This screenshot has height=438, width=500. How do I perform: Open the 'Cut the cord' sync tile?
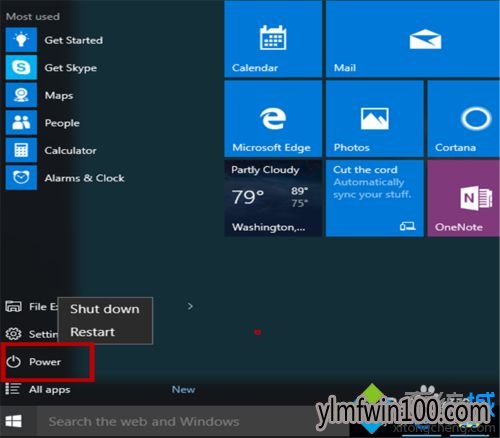click(x=375, y=198)
